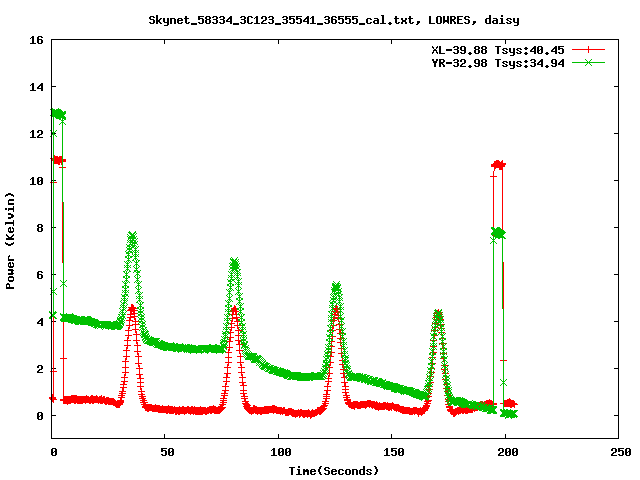Click the 'Time(Seconds)' x-axis label
This screenshot has width=640, height=480.
point(333,471)
